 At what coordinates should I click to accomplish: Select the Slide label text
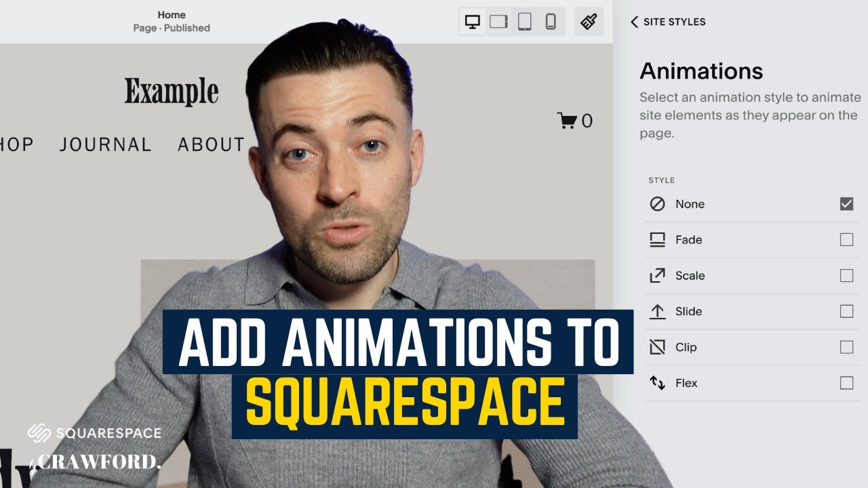click(688, 312)
